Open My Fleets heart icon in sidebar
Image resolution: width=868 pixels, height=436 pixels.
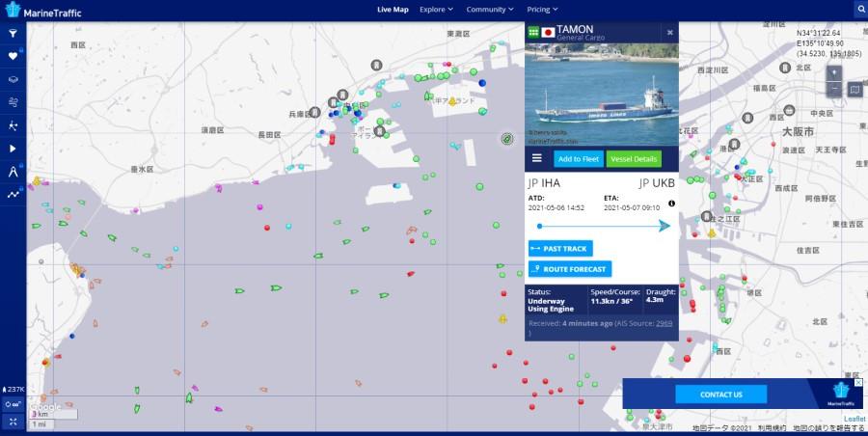tap(13, 56)
